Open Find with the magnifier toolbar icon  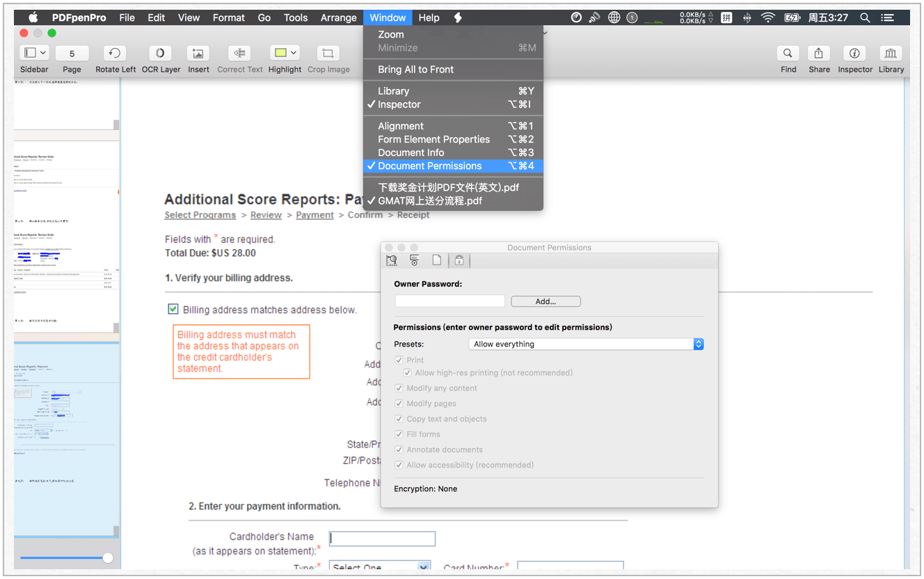point(788,54)
